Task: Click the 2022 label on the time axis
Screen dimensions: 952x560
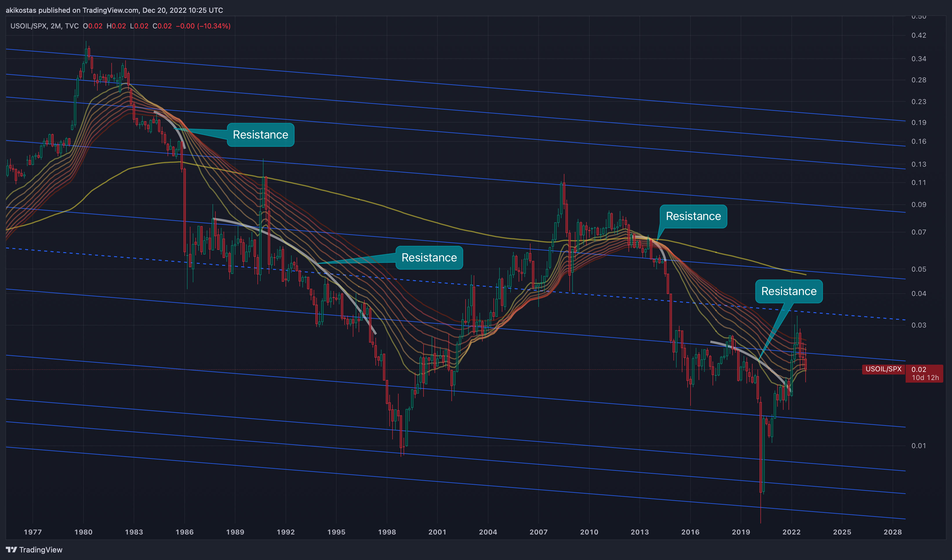Action: pyautogui.click(x=791, y=532)
